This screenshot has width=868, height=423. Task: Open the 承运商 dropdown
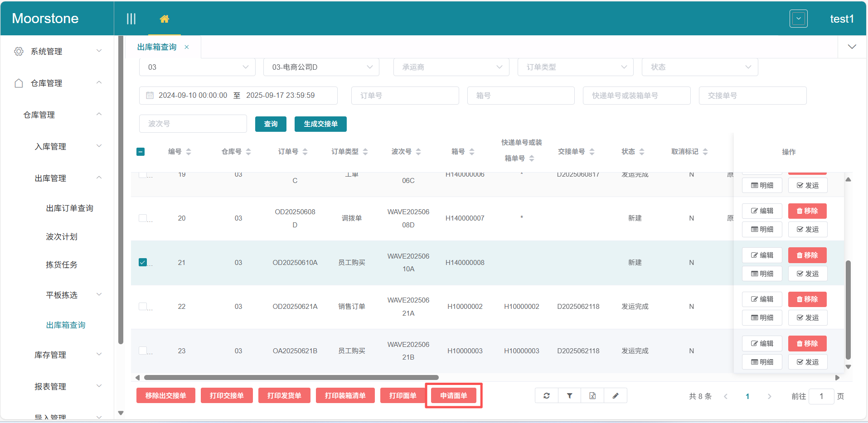click(451, 67)
